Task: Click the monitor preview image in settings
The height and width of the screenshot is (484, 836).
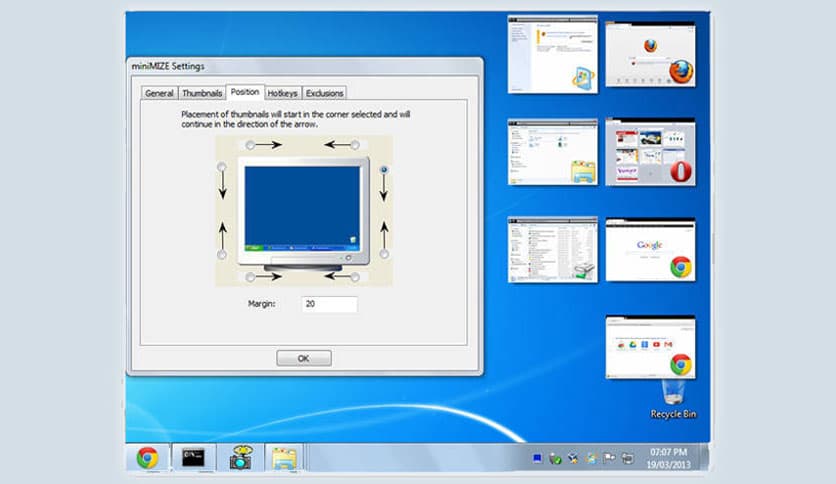Action: pos(303,213)
